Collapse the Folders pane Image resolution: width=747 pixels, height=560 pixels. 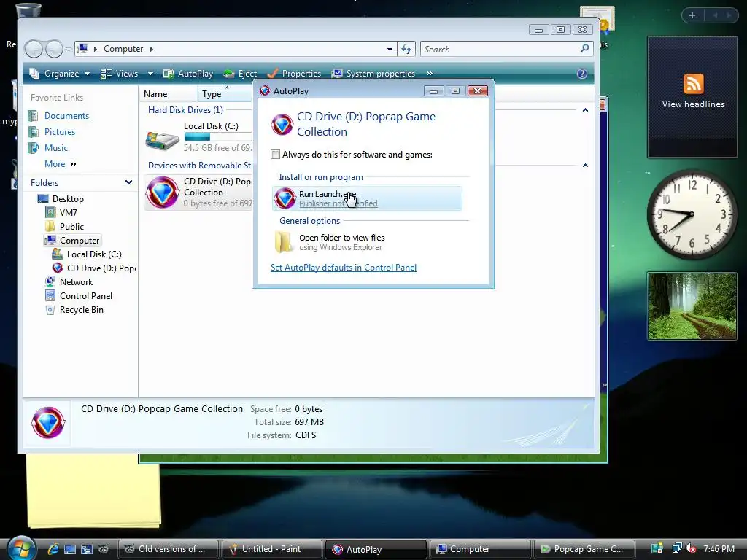pyautogui.click(x=128, y=182)
